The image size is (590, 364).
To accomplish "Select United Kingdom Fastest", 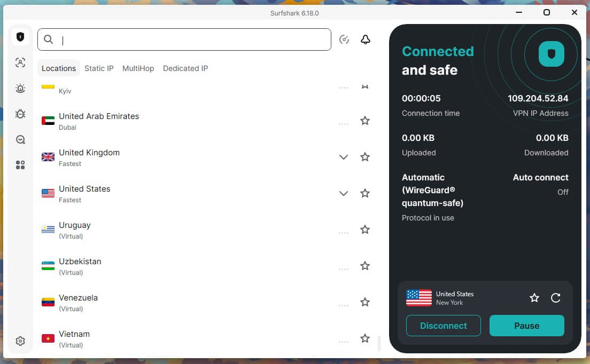I will 205,157.
